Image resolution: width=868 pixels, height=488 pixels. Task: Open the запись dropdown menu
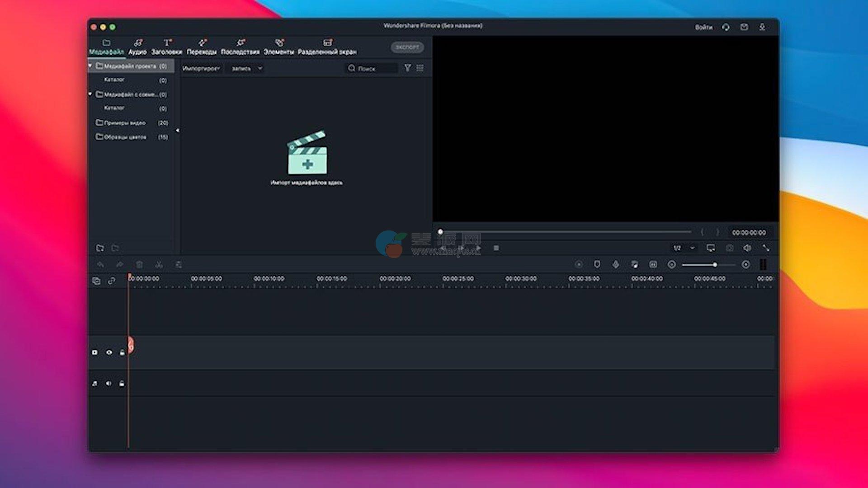click(x=246, y=68)
